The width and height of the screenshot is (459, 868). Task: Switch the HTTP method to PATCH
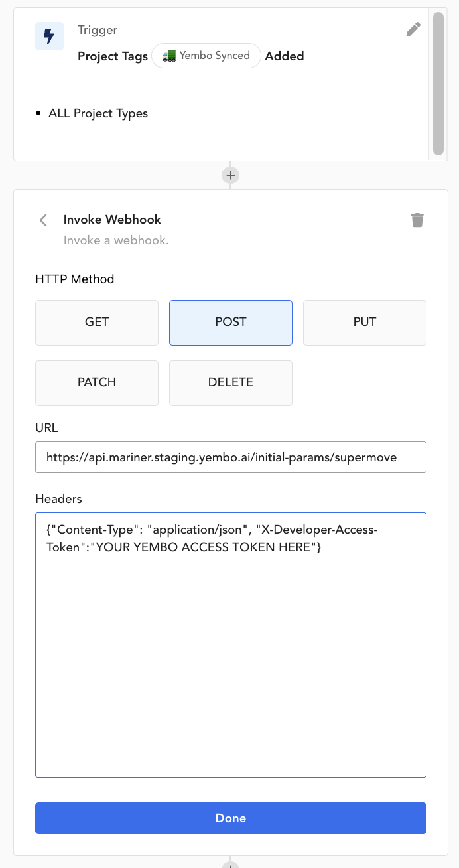pos(97,383)
